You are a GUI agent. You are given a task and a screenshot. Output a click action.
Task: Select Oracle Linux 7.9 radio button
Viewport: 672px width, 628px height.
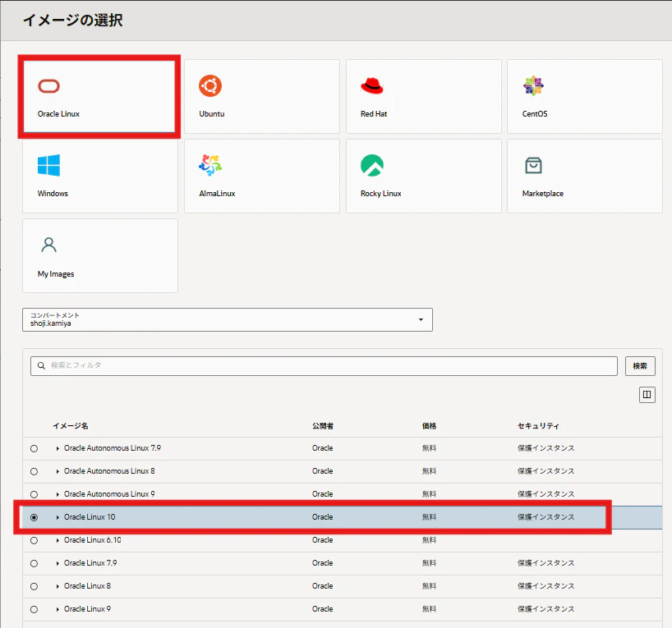pyautogui.click(x=35, y=563)
